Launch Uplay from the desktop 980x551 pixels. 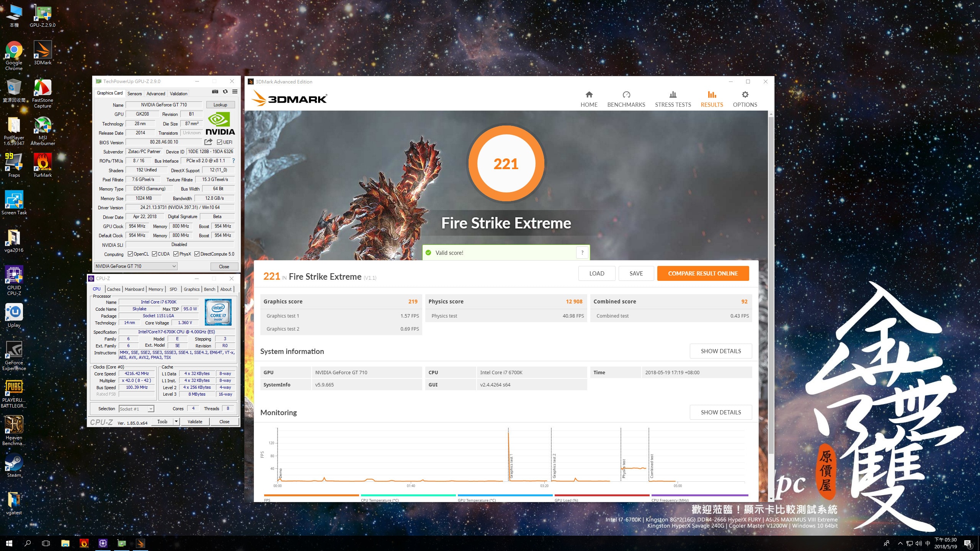click(x=14, y=316)
